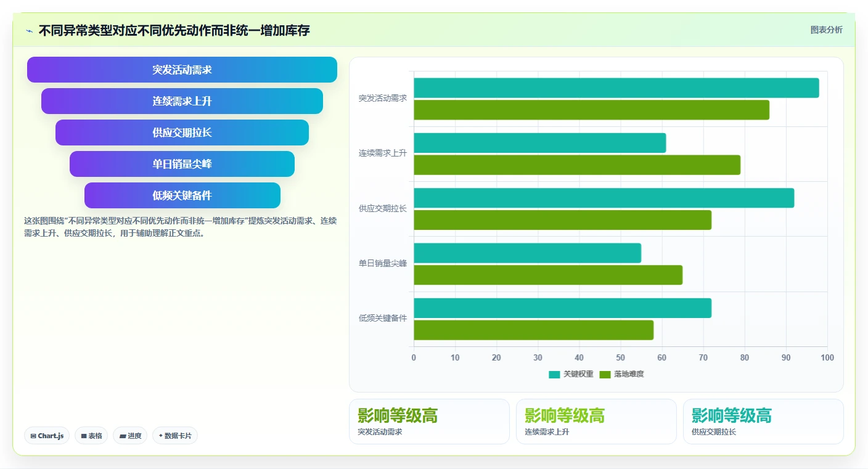Click 供应交期拉长 y-axis label in chart
Viewport: 868px width, 469px height.
pyautogui.click(x=383, y=209)
